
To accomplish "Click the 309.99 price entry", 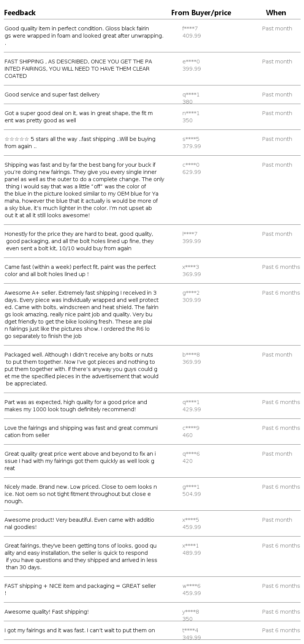I will 192,300.
